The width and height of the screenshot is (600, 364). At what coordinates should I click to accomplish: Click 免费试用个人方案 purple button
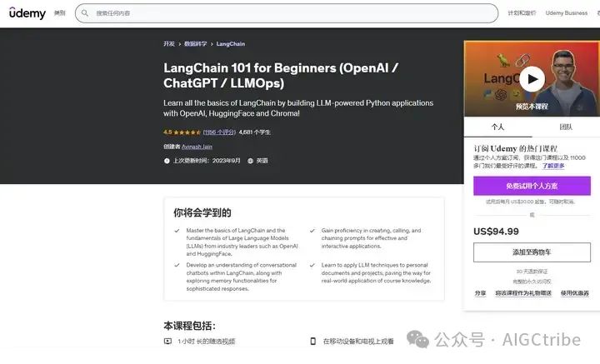[532, 186]
